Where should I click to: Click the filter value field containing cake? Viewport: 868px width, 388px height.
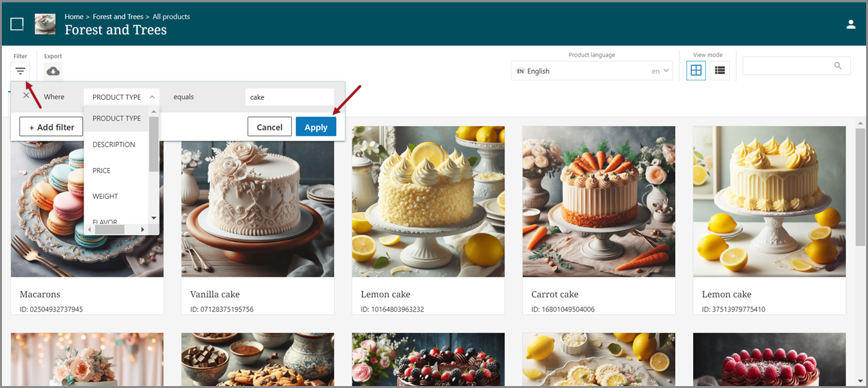click(289, 97)
